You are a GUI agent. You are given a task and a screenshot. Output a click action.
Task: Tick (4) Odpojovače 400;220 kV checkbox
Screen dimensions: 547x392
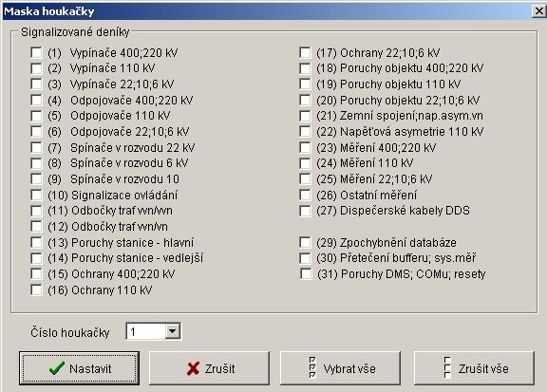36,100
